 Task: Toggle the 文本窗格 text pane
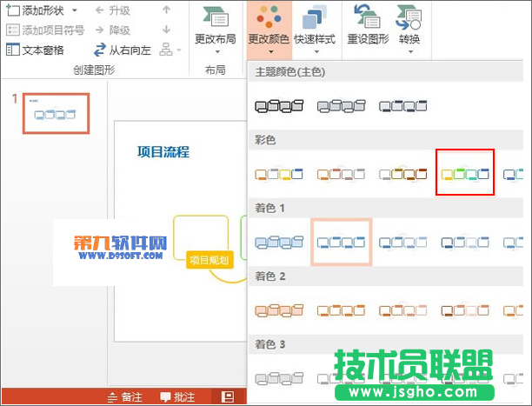point(35,50)
